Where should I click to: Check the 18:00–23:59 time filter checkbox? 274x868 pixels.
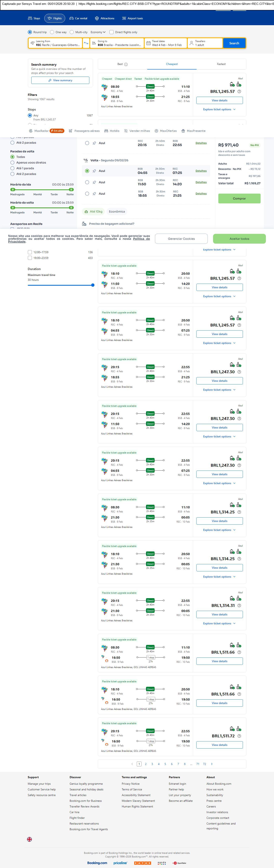(x=30, y=258)
